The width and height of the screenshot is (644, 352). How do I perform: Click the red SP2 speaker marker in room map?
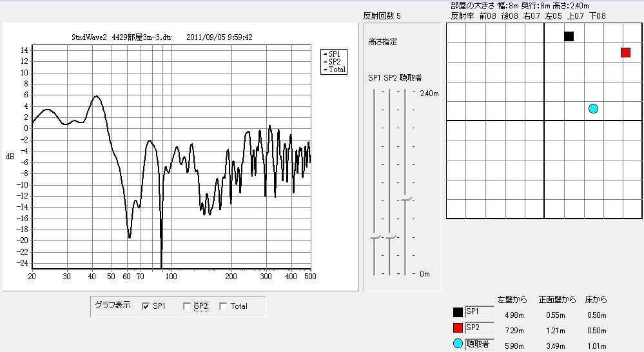[625, 52]
